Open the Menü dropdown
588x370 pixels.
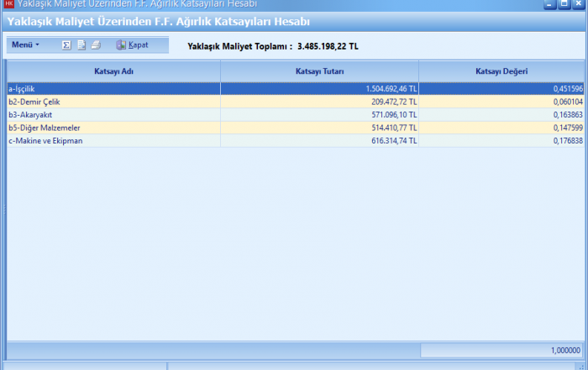[x=25, y=44]
